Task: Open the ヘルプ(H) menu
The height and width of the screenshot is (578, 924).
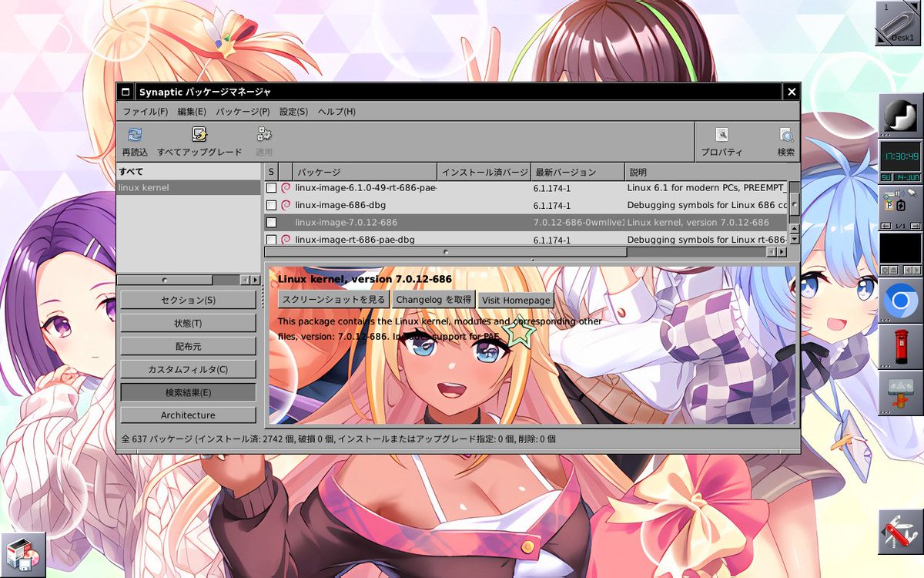Action: [x=336, y=112]
